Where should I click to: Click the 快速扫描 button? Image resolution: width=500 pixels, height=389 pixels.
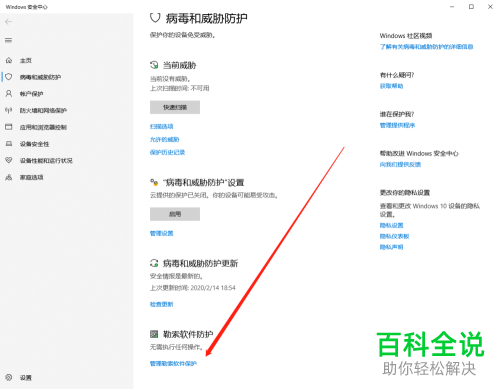coord(175,107)
